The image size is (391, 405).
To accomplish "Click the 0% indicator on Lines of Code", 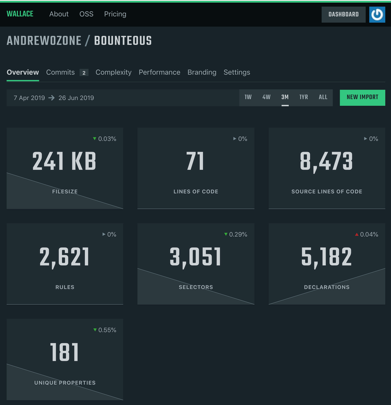I will coord(240,139).
